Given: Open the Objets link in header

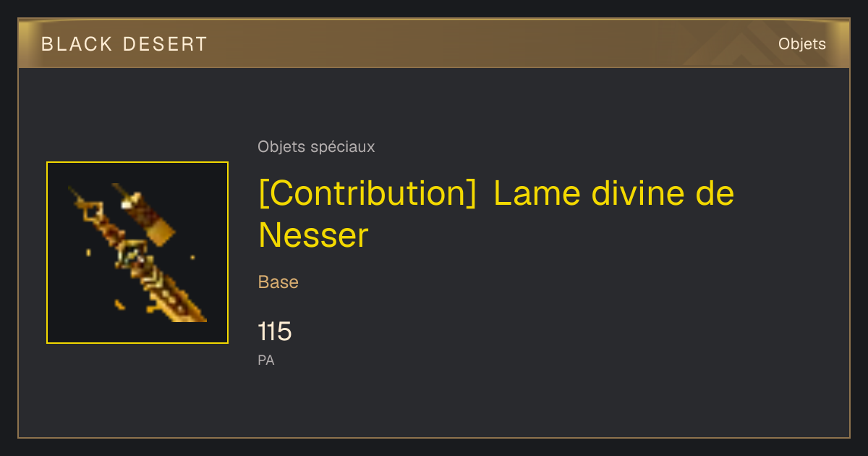Looking at the screenshot, I should point(802,44).
